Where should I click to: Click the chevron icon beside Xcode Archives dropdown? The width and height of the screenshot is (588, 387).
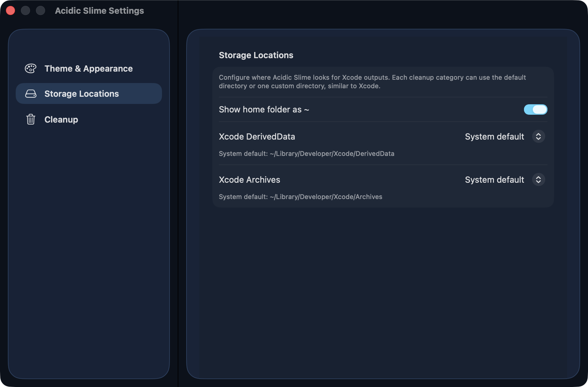pos(539,179)
